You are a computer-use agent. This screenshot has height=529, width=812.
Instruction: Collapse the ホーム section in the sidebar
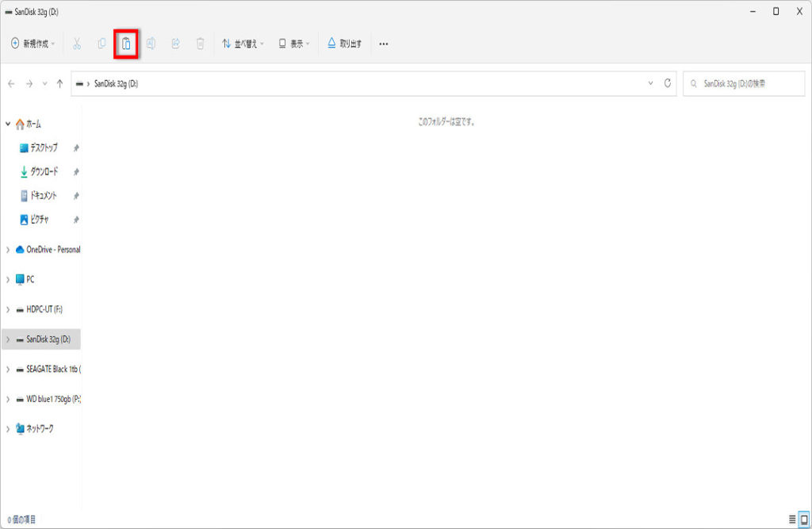8,125
